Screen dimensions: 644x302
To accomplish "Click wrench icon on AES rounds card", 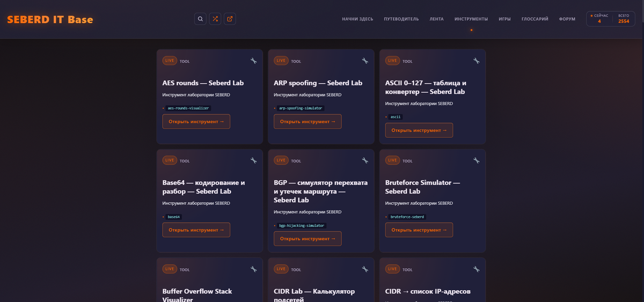I will 253,61.
